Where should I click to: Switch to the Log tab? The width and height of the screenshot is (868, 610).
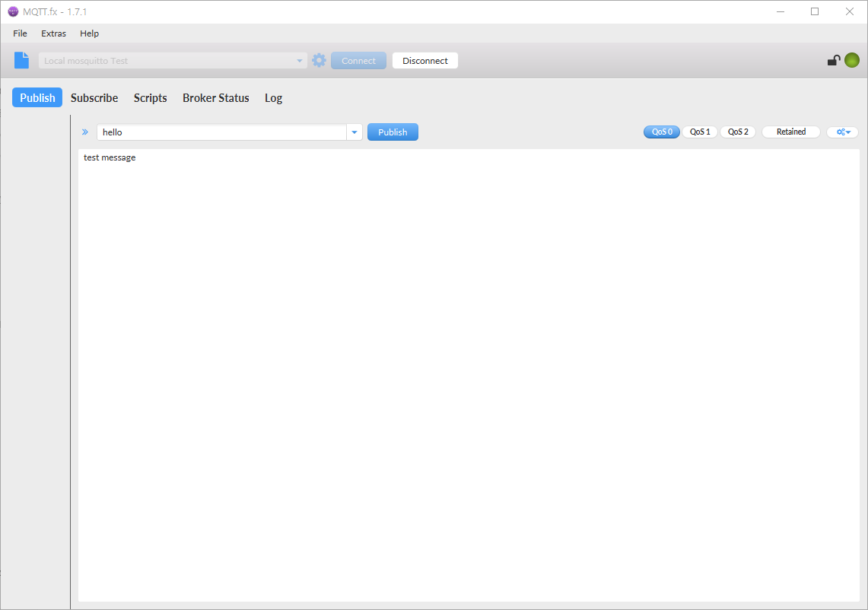click(x=273, y=97)
